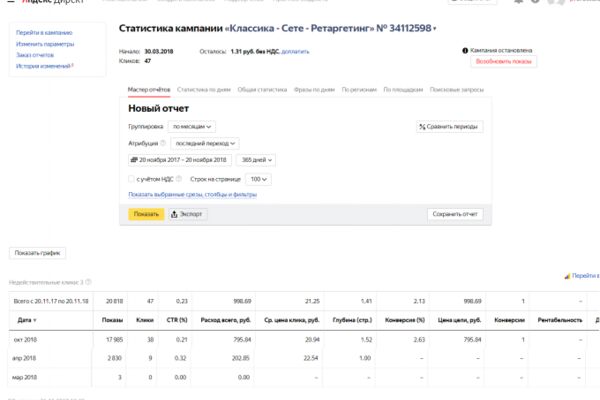Click the export upload icon next to Экспорт

174,214
